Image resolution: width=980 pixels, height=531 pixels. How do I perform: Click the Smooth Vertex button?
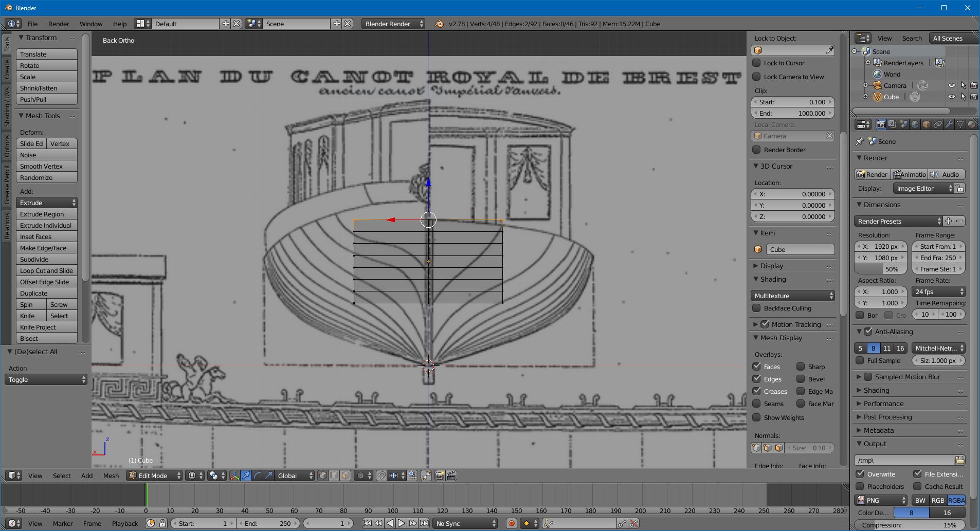pyautogui.click(x=47, y=166)
